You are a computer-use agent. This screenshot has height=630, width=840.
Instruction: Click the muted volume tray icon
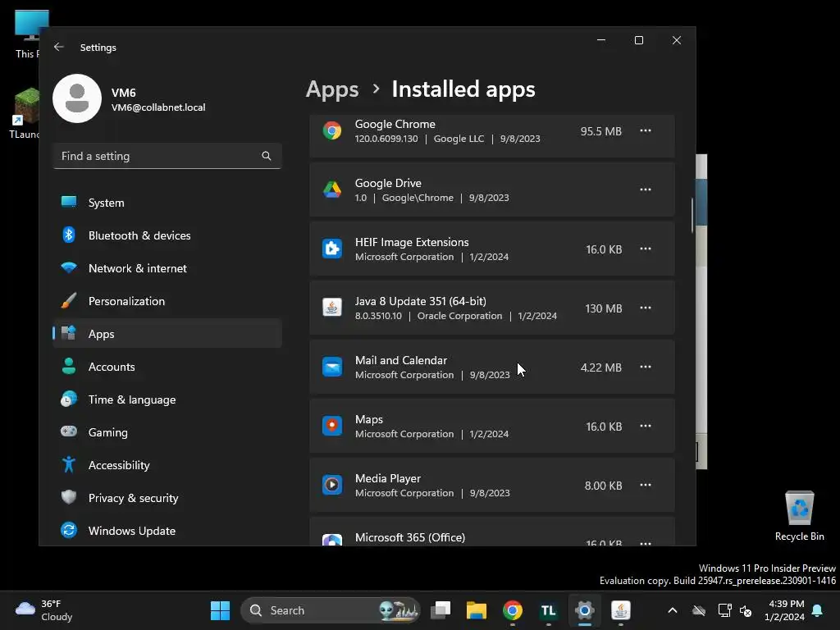pyautogui.click(x=745, y=610)
